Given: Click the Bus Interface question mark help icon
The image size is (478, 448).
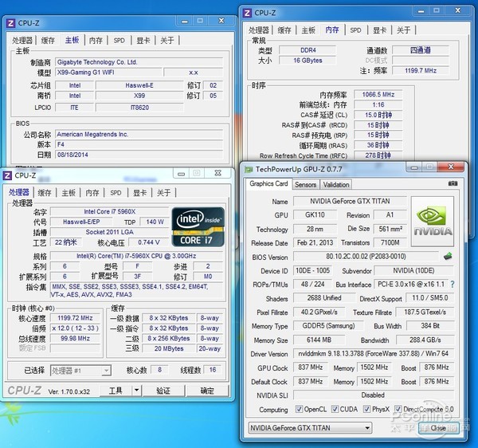Looking at the screenshot, I should [x=453, y=285].
